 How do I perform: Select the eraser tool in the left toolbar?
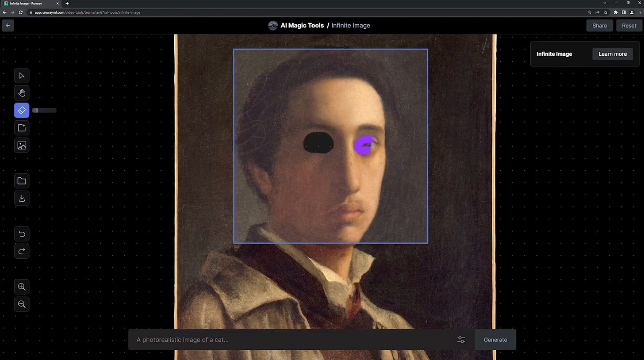pyautogui.click(x=22, y=111)
